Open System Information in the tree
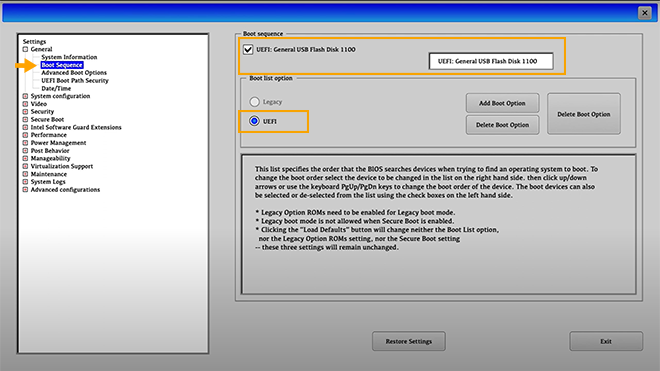 coord(69,57)
